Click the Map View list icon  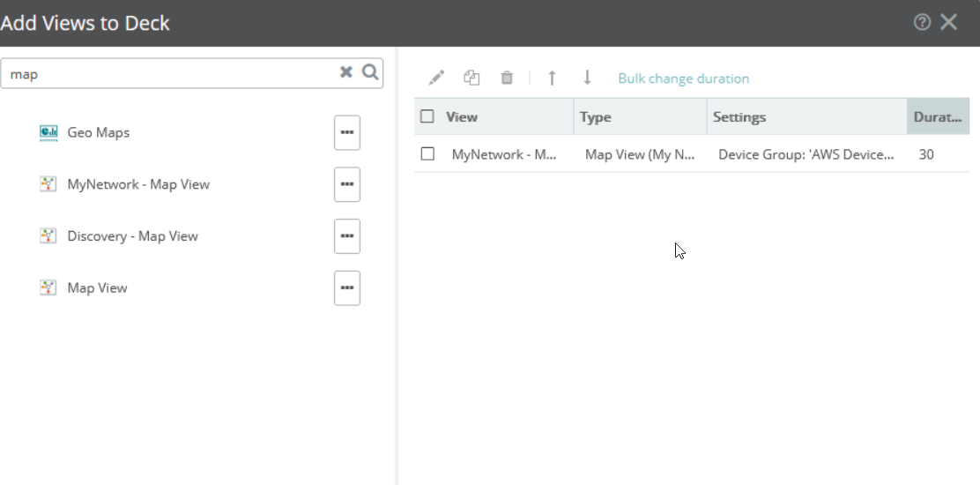pyautogui.click(x=48, y=288)
